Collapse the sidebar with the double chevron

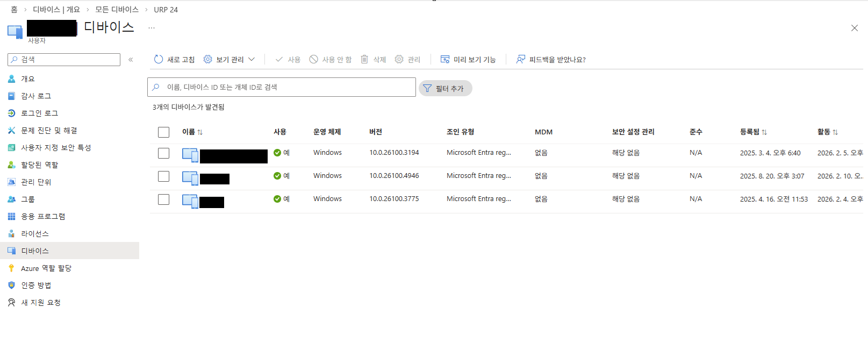[x=131, y=60]
